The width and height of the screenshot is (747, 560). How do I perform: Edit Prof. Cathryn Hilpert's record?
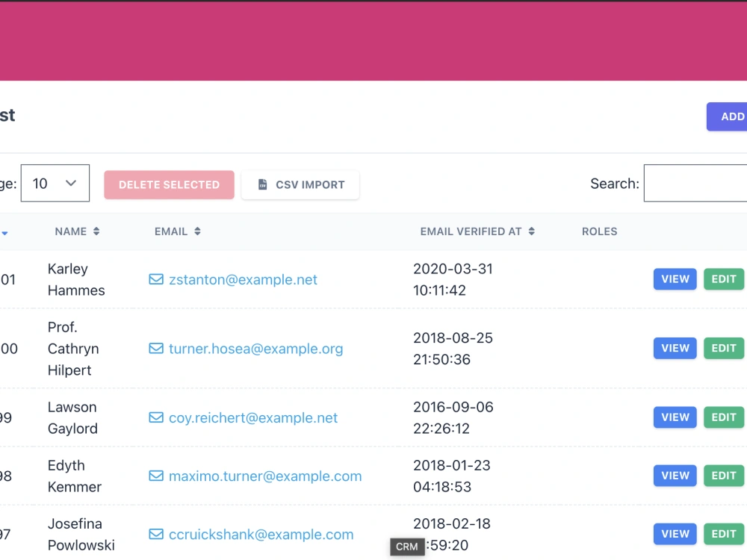click(723, 348)
